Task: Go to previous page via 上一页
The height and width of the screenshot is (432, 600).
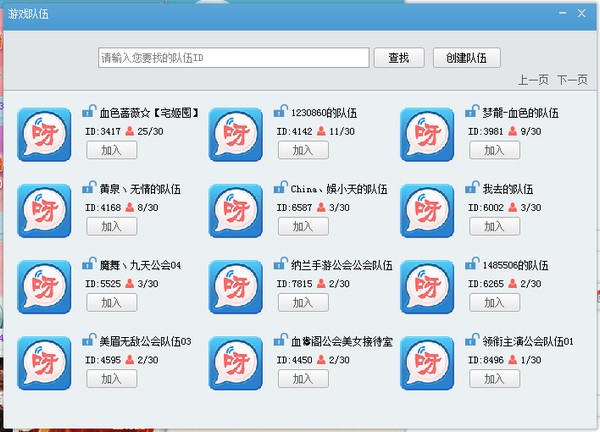Action: click(x=533, y=80)
